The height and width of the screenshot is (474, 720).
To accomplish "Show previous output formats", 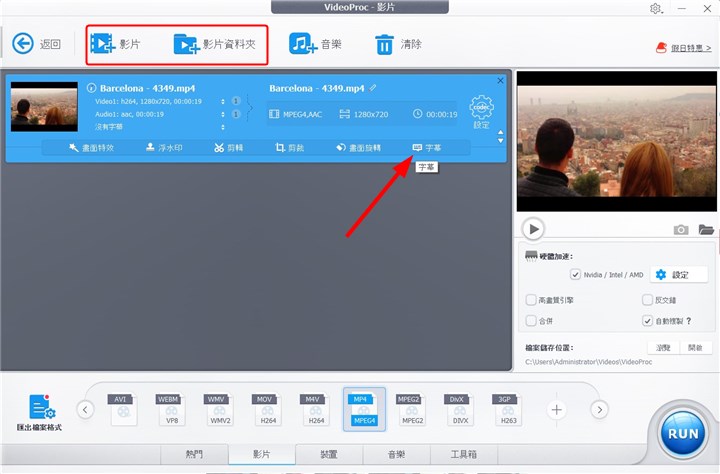I will pyautogui.click(x=85, y=409).
